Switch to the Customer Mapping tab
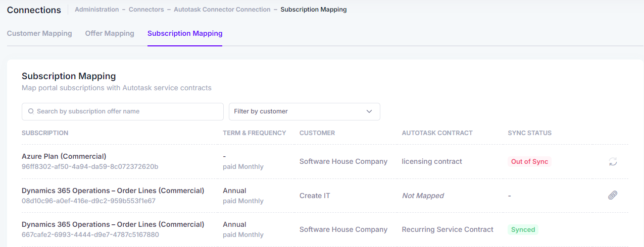Viewport: 644px width, 247px height. pos(39,33)
